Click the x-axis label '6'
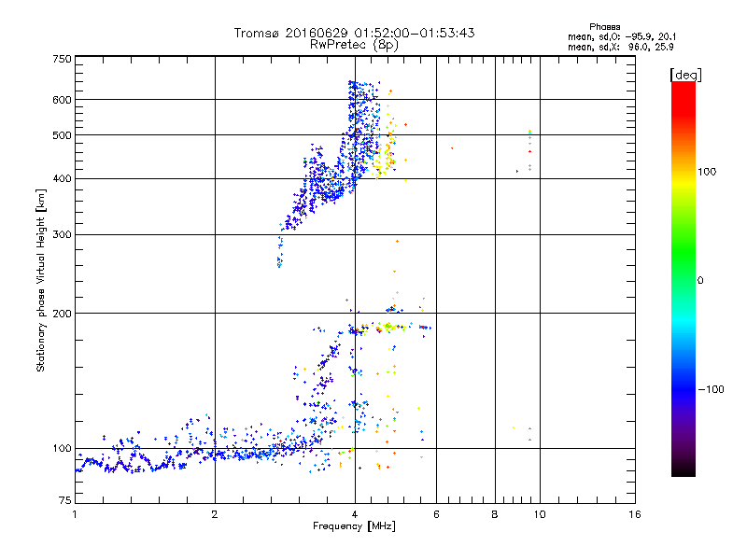The width and height of the screenshot is (747, 560). click(x=436, y=514)
